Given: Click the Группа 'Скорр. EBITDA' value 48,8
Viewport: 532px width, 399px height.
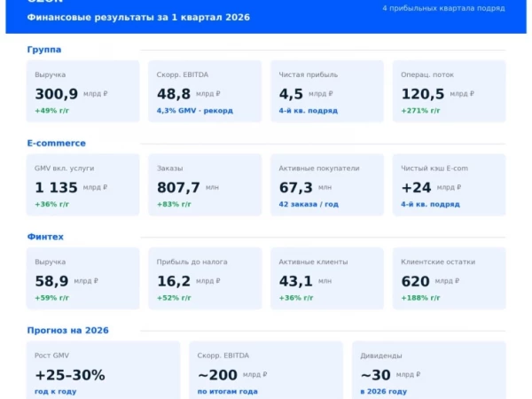Looking at the screenshot, I should [x=174, y=94].
